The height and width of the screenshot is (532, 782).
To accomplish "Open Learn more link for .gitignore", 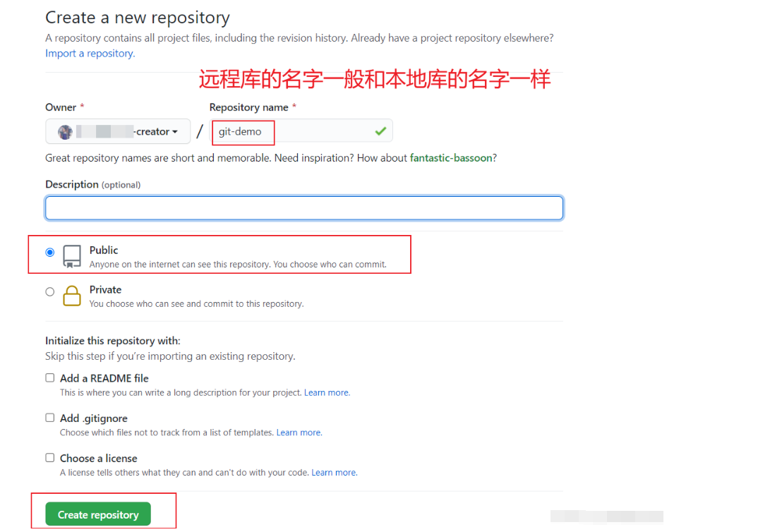I will point(299,433).
